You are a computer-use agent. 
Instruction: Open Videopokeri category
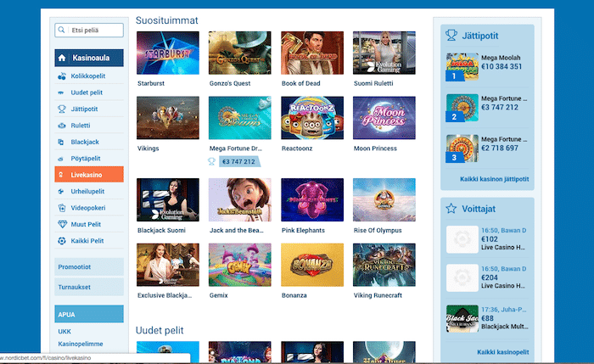[x=89, y=208]
